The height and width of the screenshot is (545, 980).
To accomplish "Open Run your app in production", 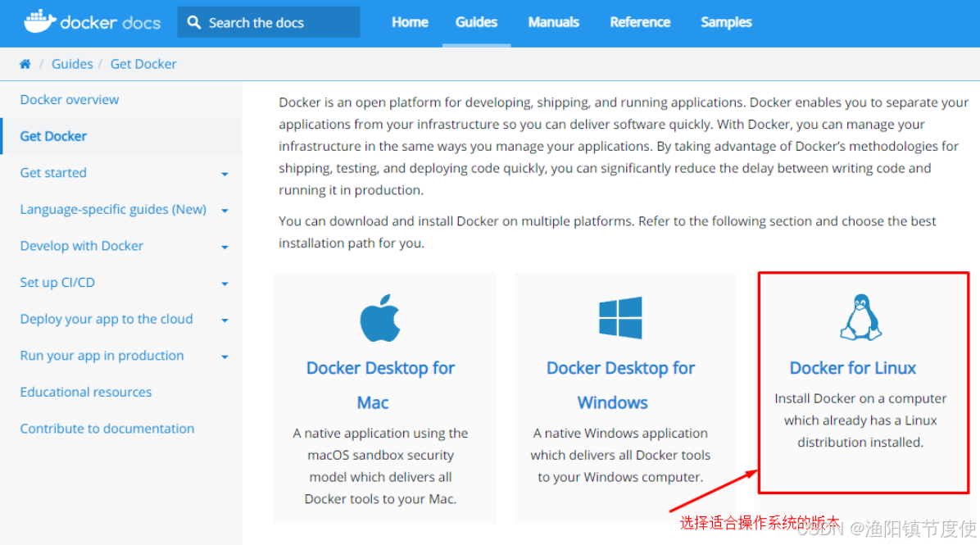I will coord(102,356).
